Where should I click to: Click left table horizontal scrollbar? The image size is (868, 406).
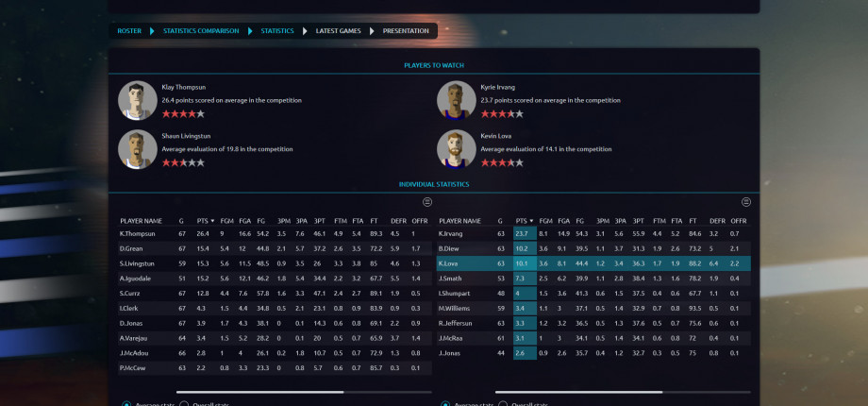[x=260, y=392]
